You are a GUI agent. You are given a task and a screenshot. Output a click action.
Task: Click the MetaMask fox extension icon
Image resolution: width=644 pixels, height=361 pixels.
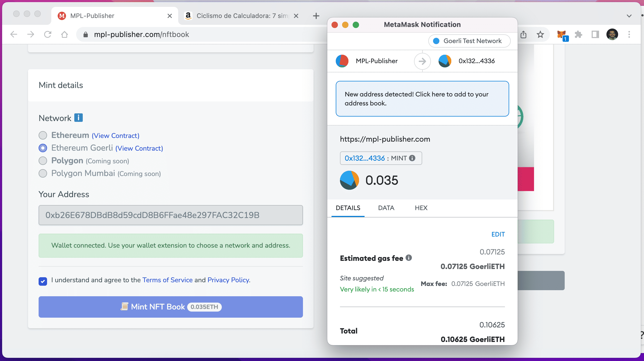click(562, 35)
